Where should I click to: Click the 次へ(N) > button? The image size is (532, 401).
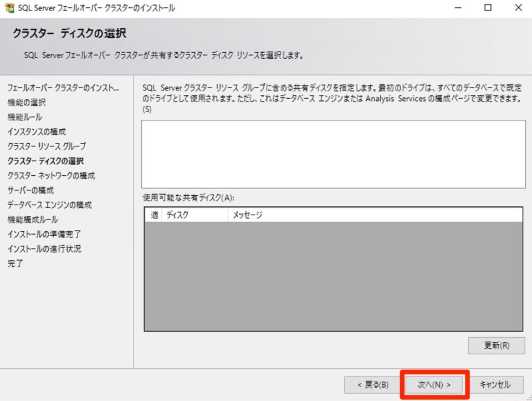[x=434, y=385]
